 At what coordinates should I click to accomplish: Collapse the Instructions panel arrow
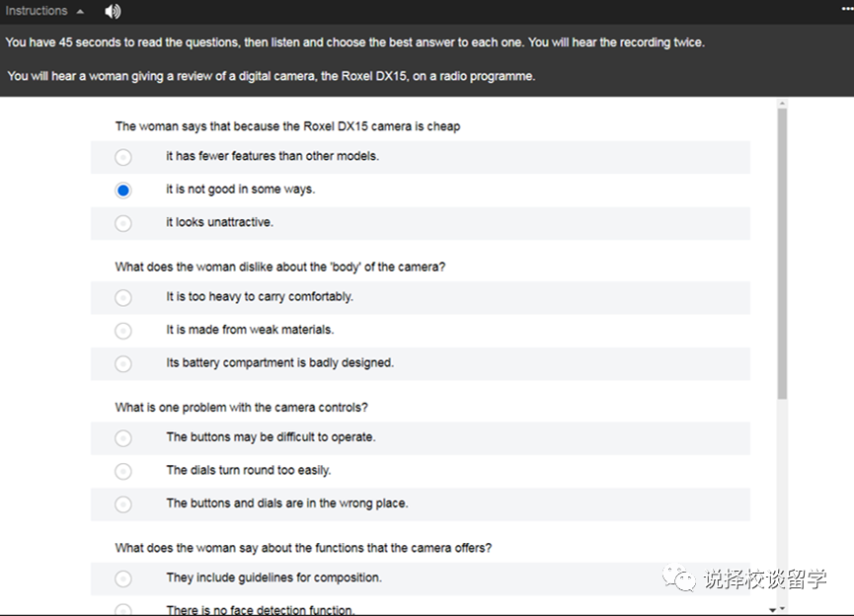80,12
